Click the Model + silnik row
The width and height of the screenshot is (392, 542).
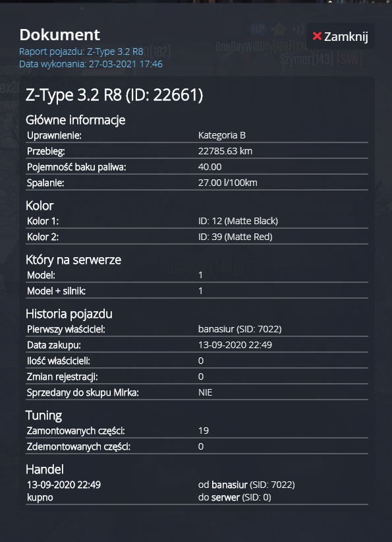197,291
